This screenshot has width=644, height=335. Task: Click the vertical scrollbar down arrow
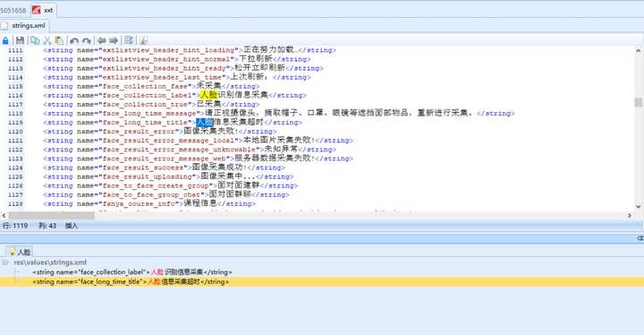[639, 206]
